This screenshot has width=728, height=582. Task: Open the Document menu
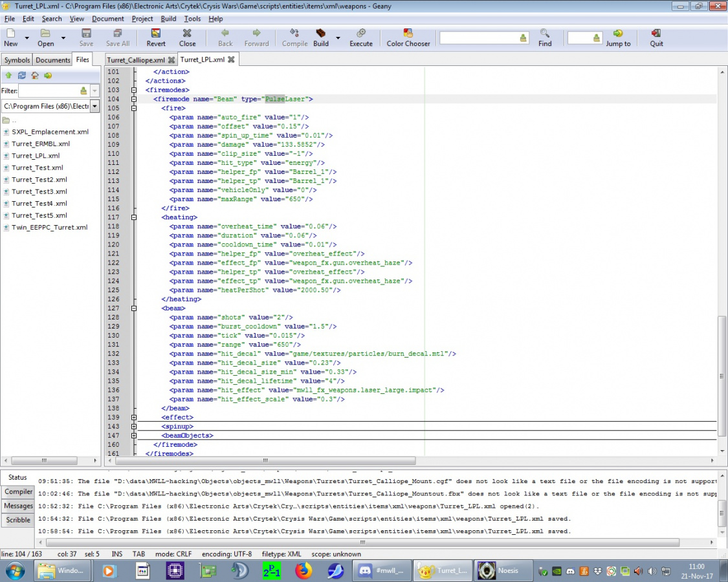(107, 19)
